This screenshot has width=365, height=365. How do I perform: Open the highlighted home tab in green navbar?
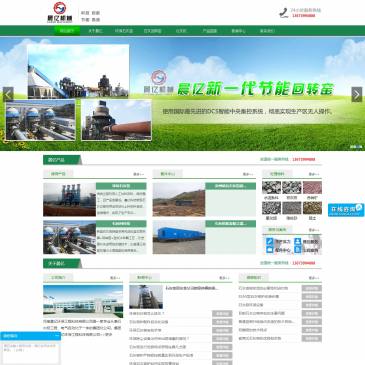67,31
